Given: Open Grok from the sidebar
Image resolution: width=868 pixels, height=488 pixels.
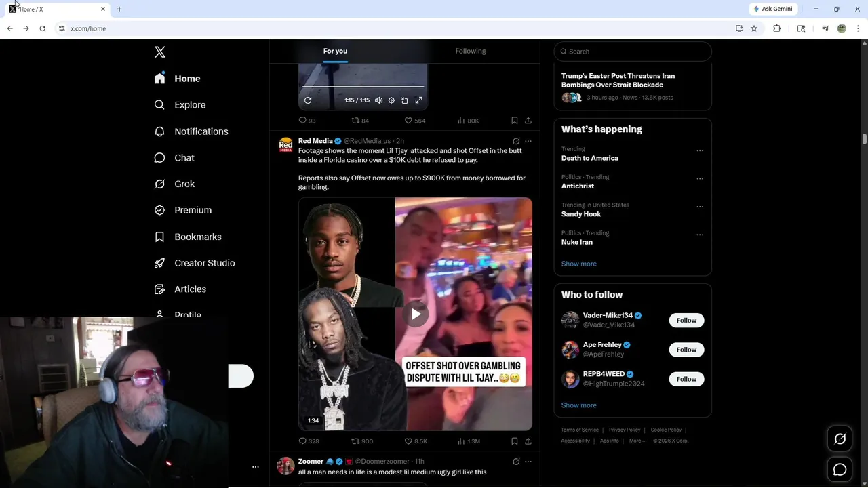Looking at the screenshot, I should [174, 184].
